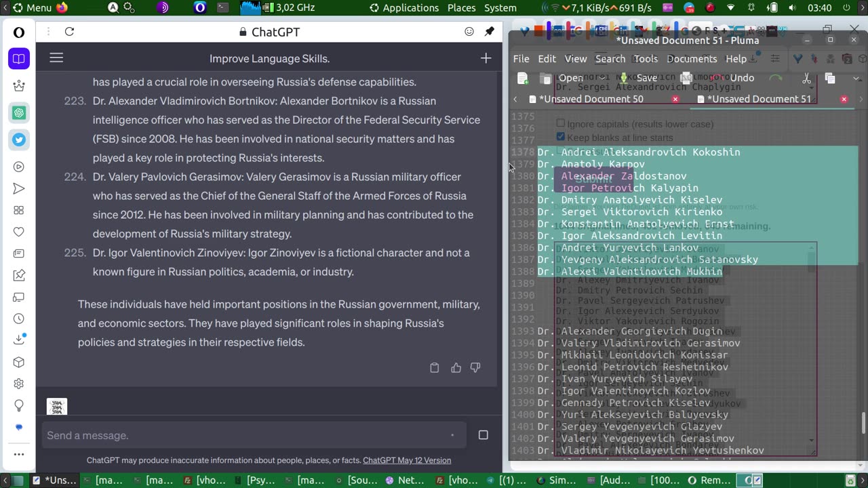The width and height of the screenshot is (868, 488).
Task: Open Twitter from the Opera sidebar
Action: (19, 140)
